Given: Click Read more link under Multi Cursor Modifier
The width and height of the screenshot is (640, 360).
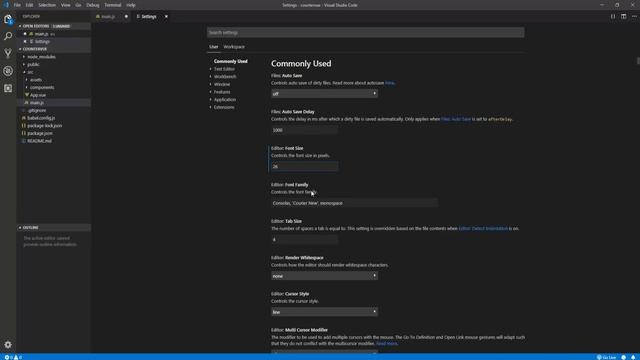Looking at the screenshot, I should coord(386,344).
